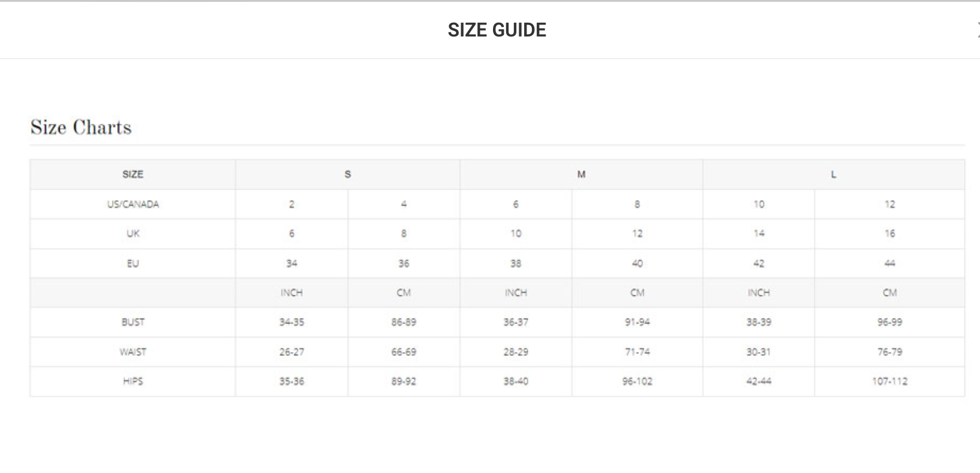Click the HIPS row label
This screenshot has height=473, width=980.
coord(132,382)
